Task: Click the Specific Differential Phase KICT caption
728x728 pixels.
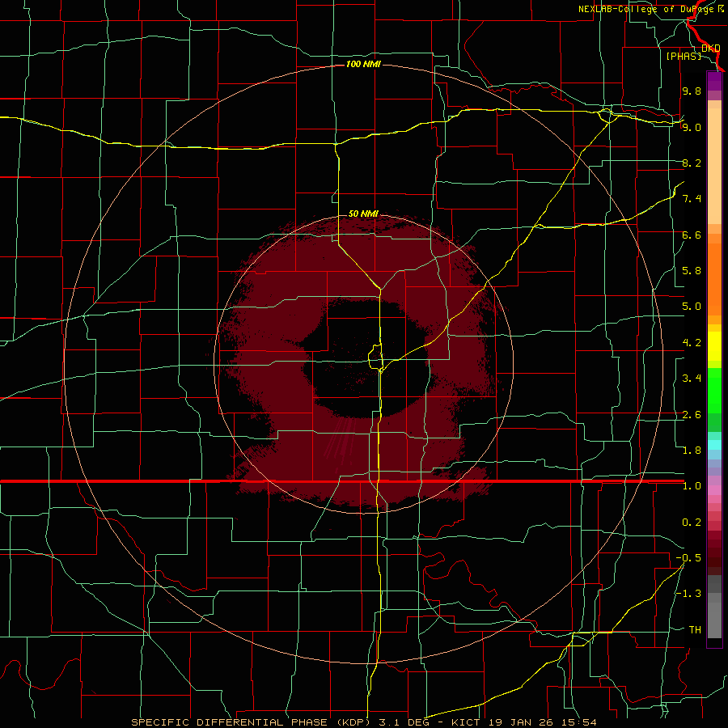Action: coord(364,722)
